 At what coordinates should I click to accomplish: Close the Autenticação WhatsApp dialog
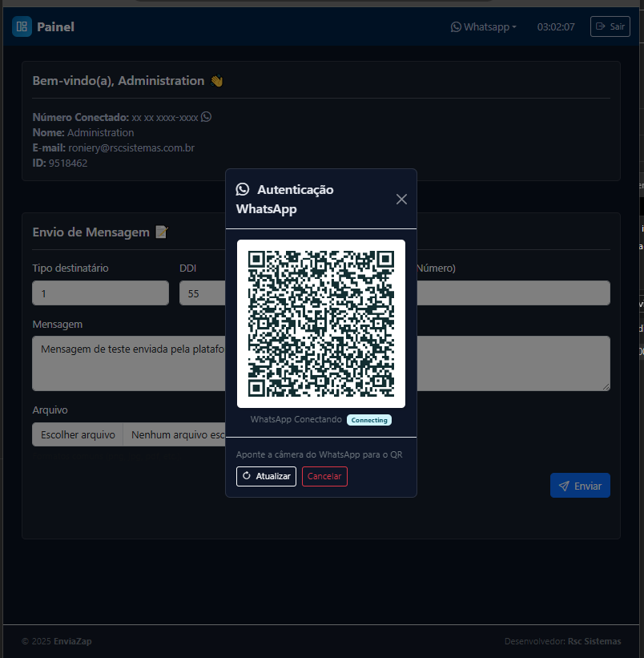tap(401, 199)
